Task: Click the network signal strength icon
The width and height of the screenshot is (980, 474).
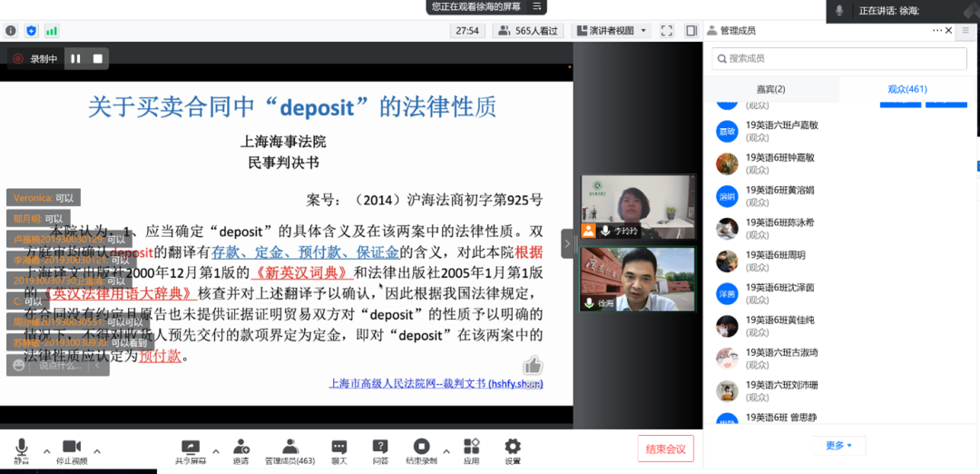Action: pyautogui.click(x=52, y=30)
